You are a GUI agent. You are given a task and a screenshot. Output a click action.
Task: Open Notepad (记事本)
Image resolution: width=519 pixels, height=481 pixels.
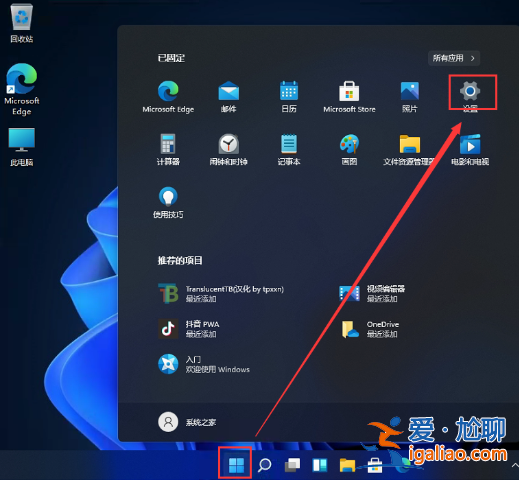[x=289, y=149]
